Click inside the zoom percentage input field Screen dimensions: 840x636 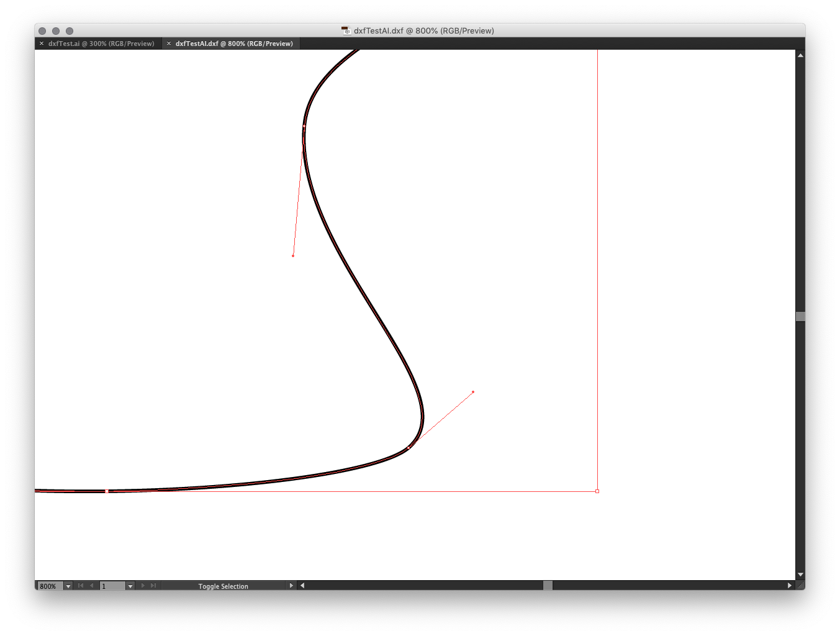pyautogui.click(x=50, y=585)
